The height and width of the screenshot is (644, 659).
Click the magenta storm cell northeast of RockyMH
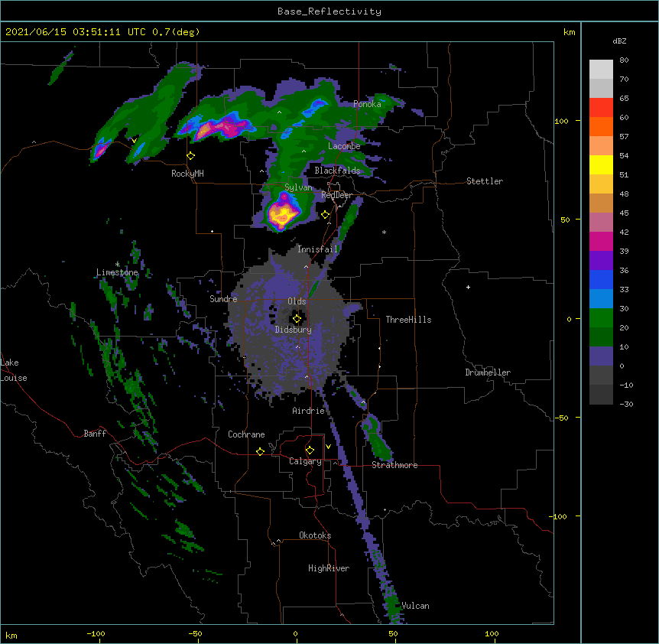(222, 128)
